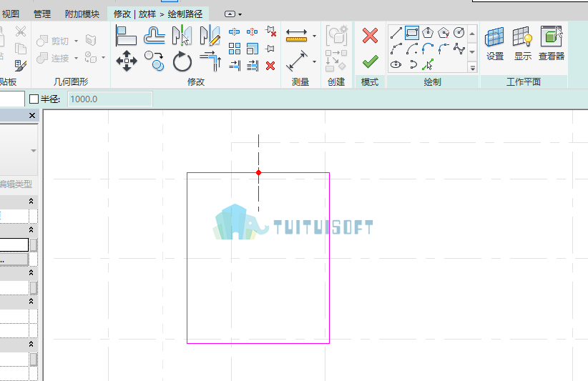Select the Align tool

pos(126,36)
